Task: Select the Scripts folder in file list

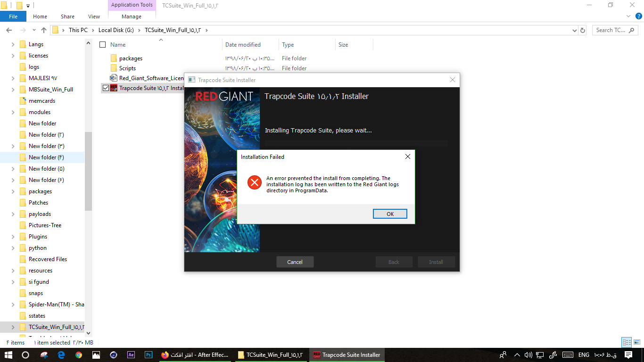Action: [127, 68]
